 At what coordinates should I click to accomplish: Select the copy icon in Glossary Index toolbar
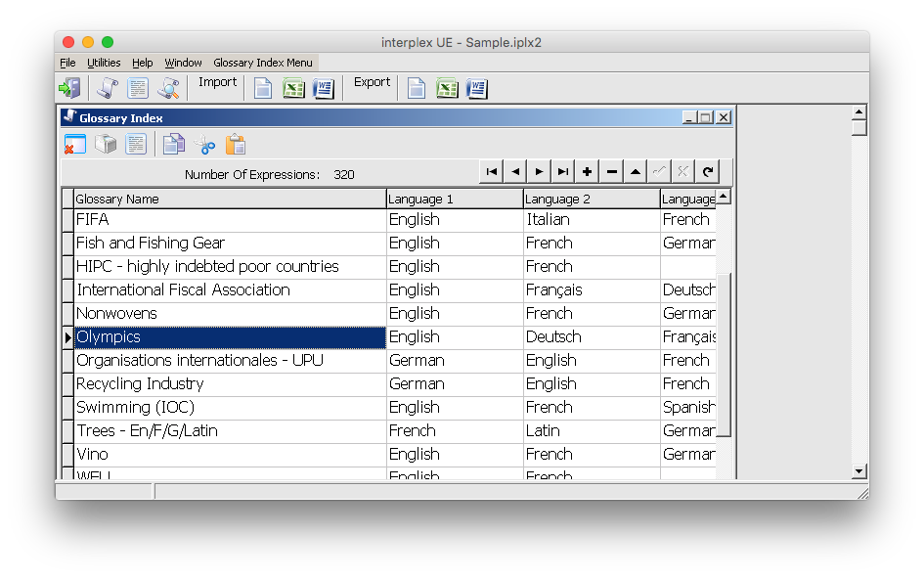[x=174, y=144]
